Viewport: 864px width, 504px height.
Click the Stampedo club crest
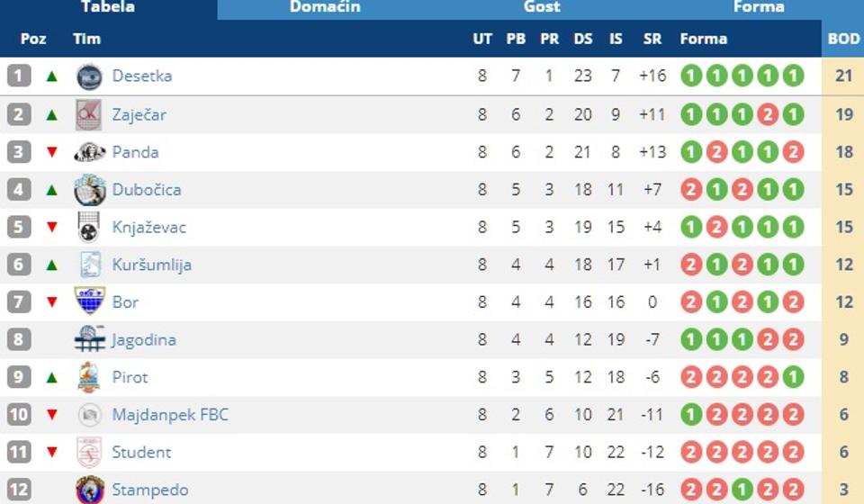point(89,490)
